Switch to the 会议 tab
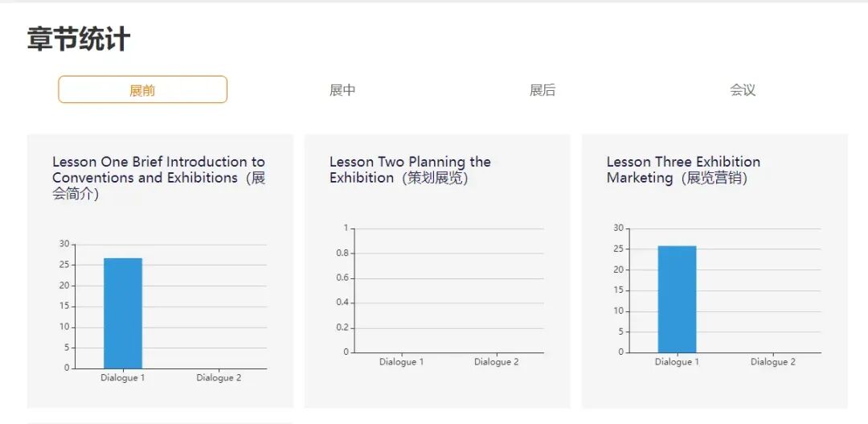This screenshot has width=868, height=424. [x=743, y=90]
